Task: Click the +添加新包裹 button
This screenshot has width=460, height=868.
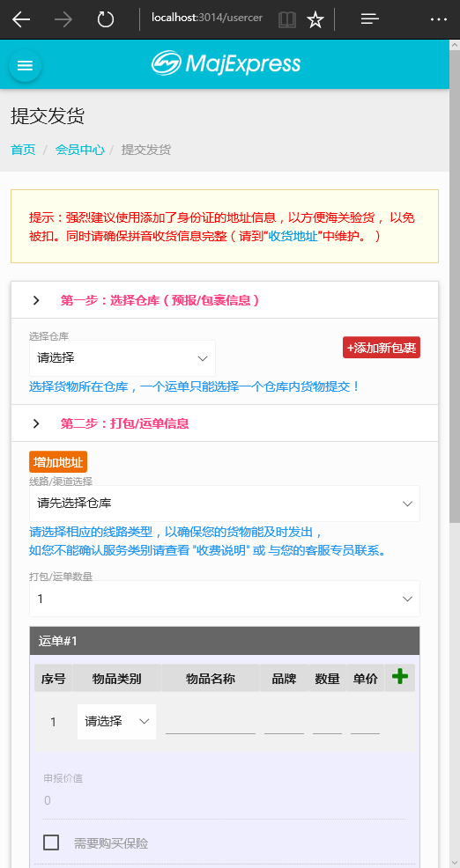Action: point(382,348)
